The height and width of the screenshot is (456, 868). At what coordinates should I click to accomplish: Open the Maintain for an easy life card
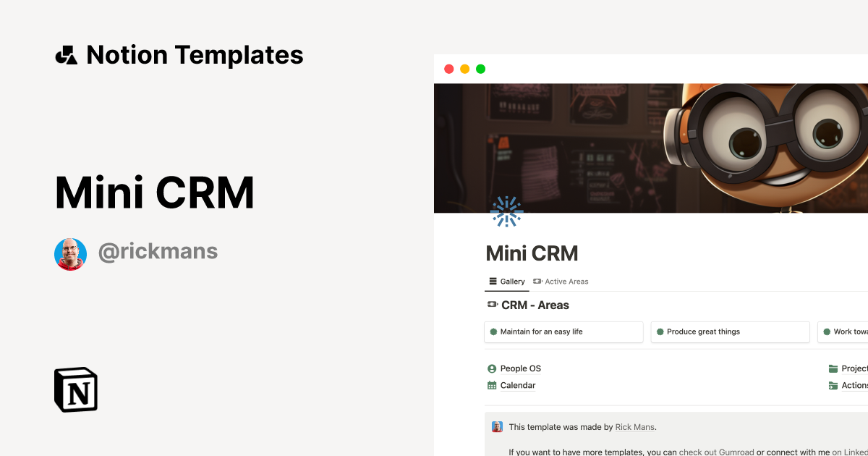pyautogui.click(x=563, y=332)
